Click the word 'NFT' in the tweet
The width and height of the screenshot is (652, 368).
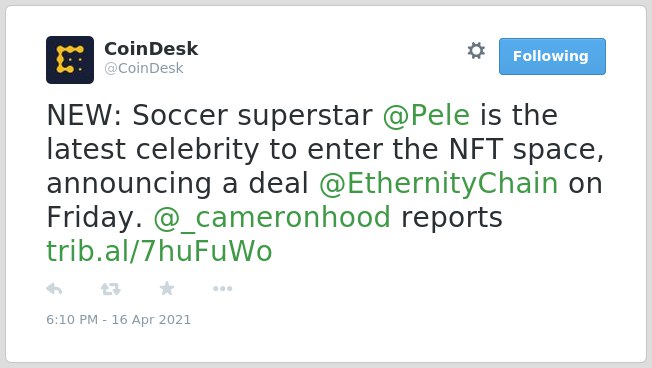(476, 149)
